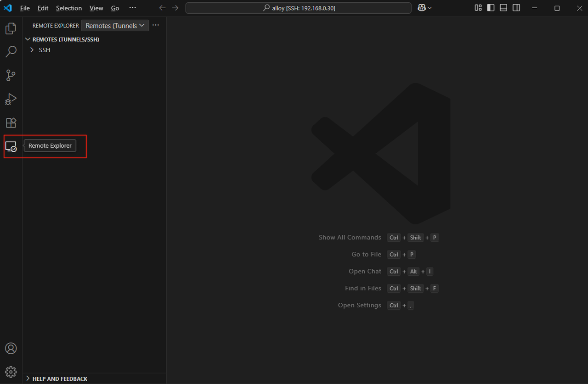The width and height of the screenshot is (588, 384).
Task: Open the File menu
Action: tap(24, 8)
